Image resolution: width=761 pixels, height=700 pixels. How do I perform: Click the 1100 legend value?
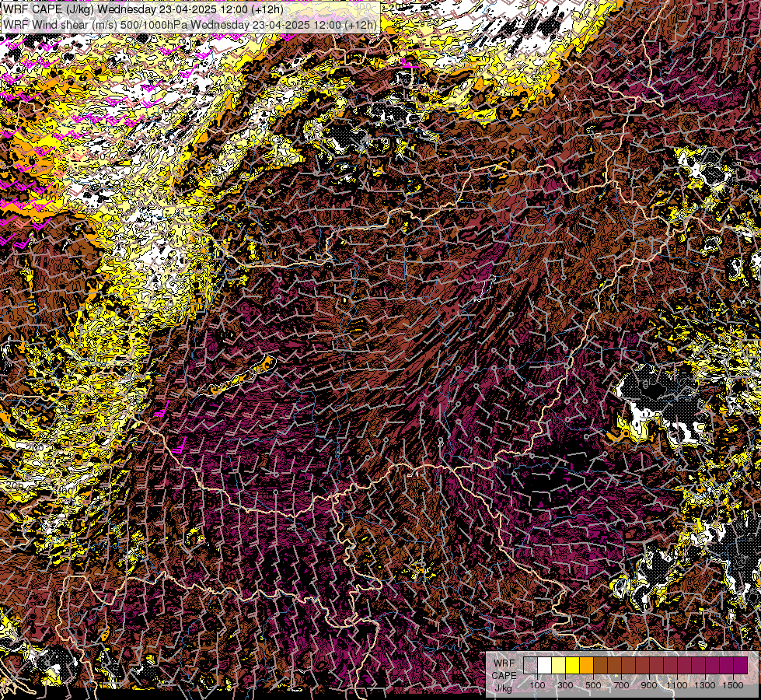(677, 685)
